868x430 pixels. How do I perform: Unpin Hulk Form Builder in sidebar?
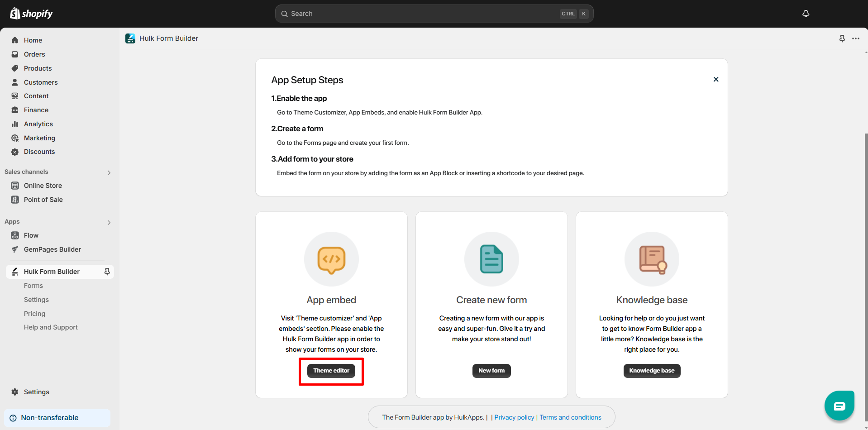(x=107, y=272)
